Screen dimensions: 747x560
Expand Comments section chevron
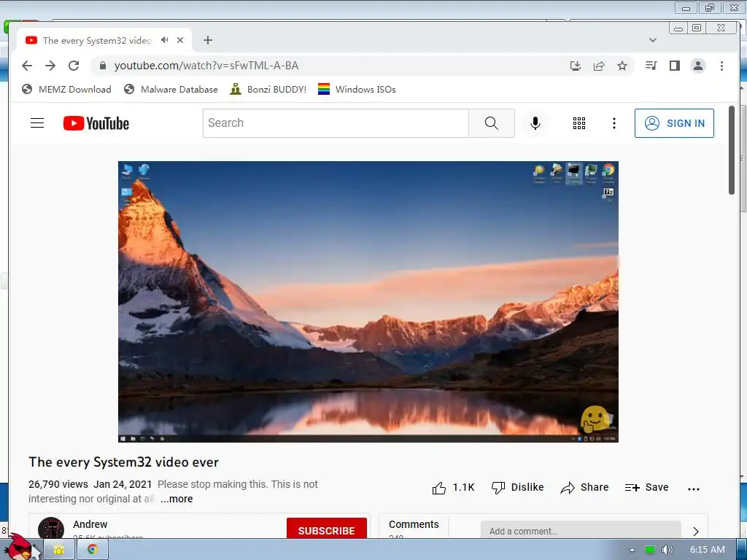click(x=695, y=532)
